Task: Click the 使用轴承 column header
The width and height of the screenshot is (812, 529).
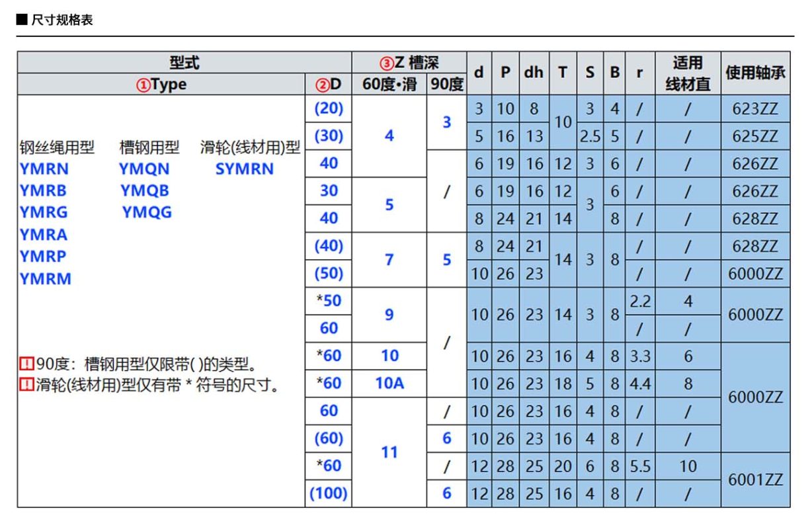Action: [x=755, y=73]
